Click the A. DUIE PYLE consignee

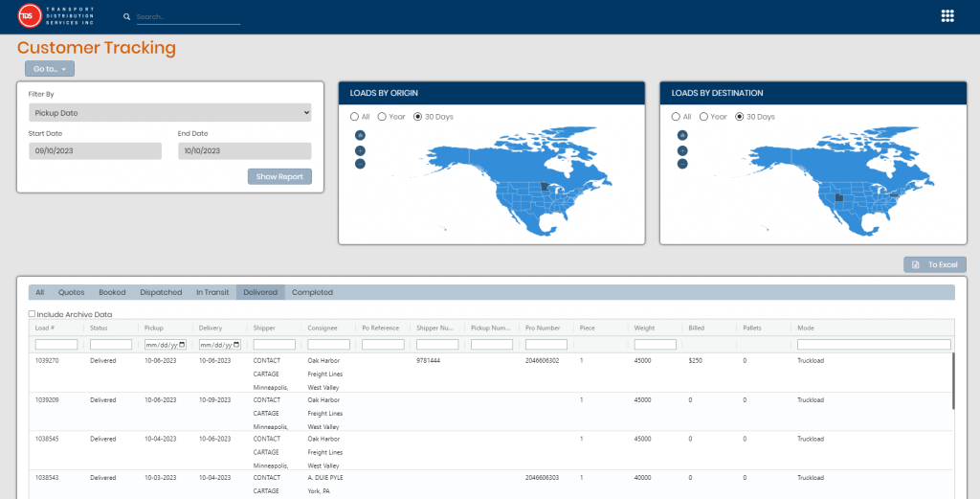pyautogui.click(x=325, y=478)
